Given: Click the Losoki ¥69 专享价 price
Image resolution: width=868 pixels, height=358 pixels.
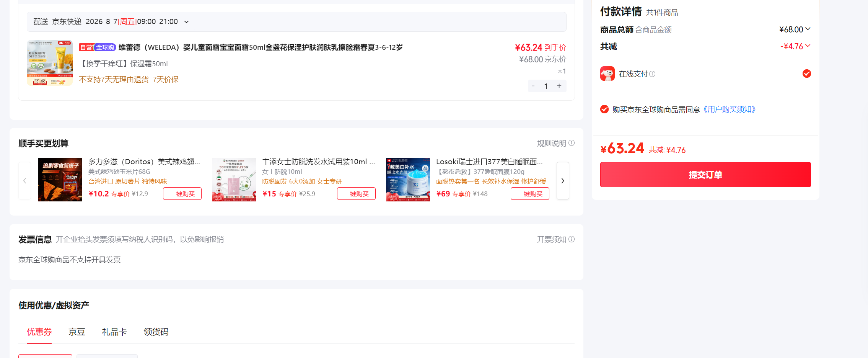Looking at the screenshot, I should [x=453, y=194].
